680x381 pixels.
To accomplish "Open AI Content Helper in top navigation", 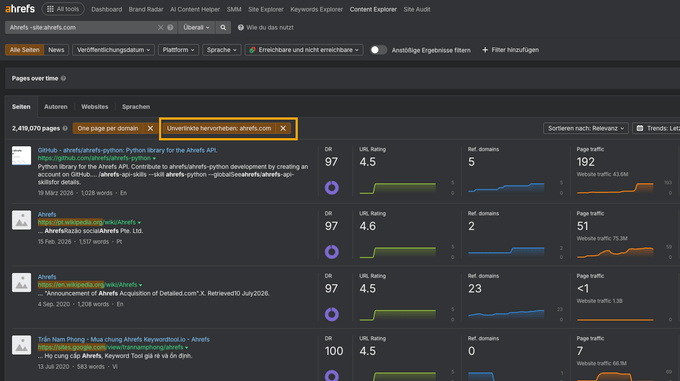I will point(195,9).
